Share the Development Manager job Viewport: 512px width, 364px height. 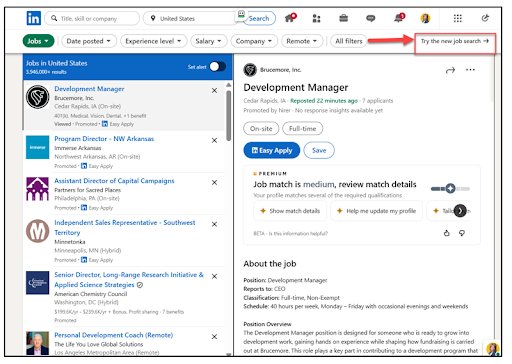coord(450,70)
